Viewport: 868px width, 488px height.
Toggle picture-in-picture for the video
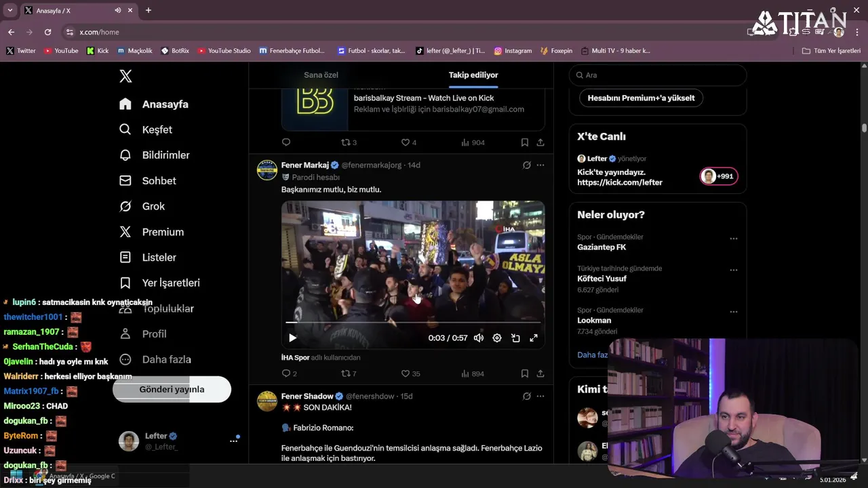515,338
